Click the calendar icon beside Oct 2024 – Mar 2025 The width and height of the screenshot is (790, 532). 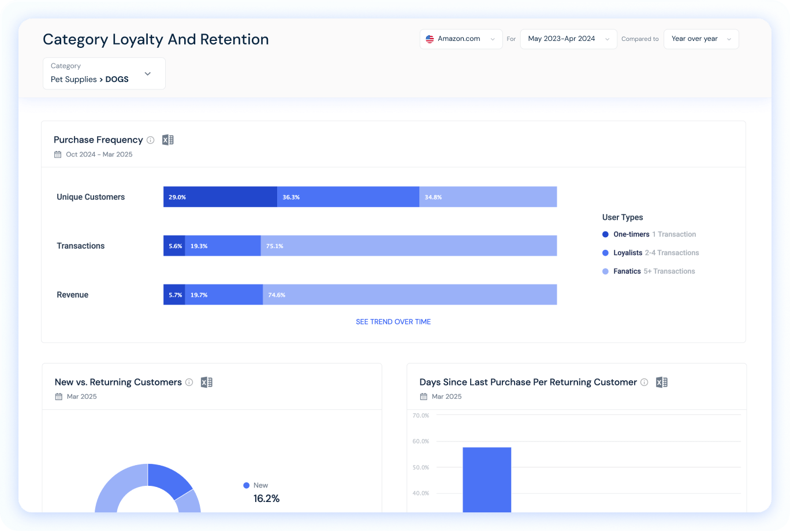pos(57,154)
